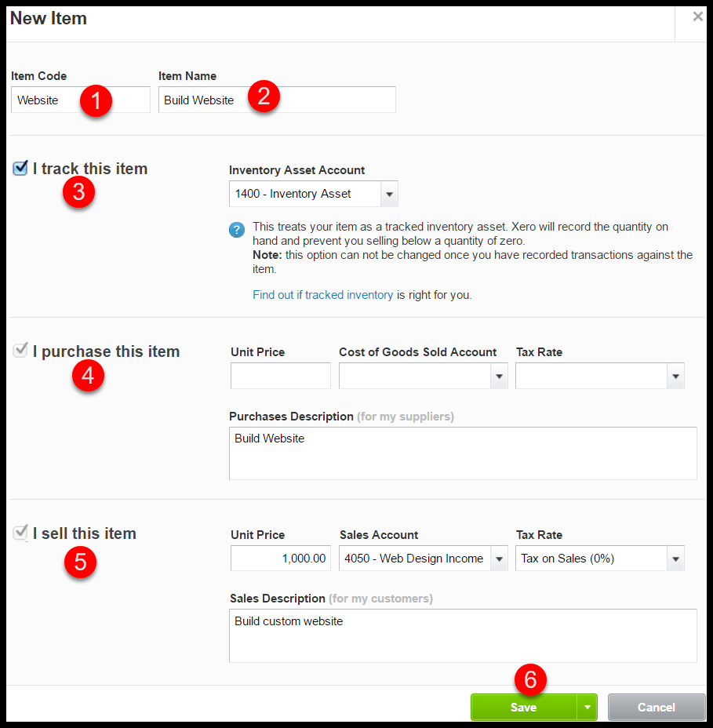Screen dimensions: 713x728
Task: Click the New Item dialog title
Action: click(x=49, y=19)
